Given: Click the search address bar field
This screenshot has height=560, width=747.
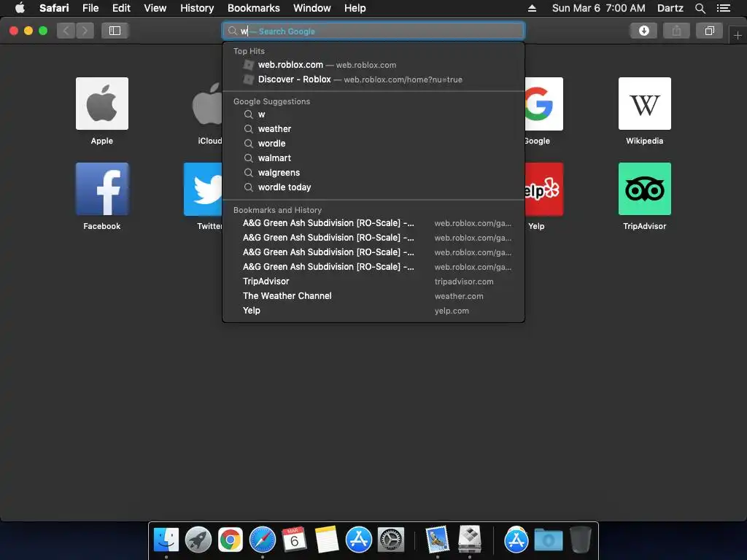Looking at the screenshot, I should (373, 31).
